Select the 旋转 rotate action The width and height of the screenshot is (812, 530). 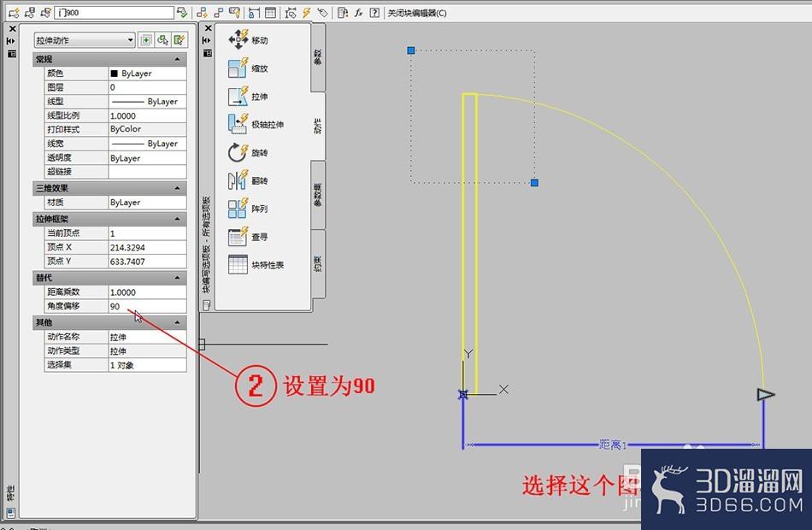click(x=249, y=152)
